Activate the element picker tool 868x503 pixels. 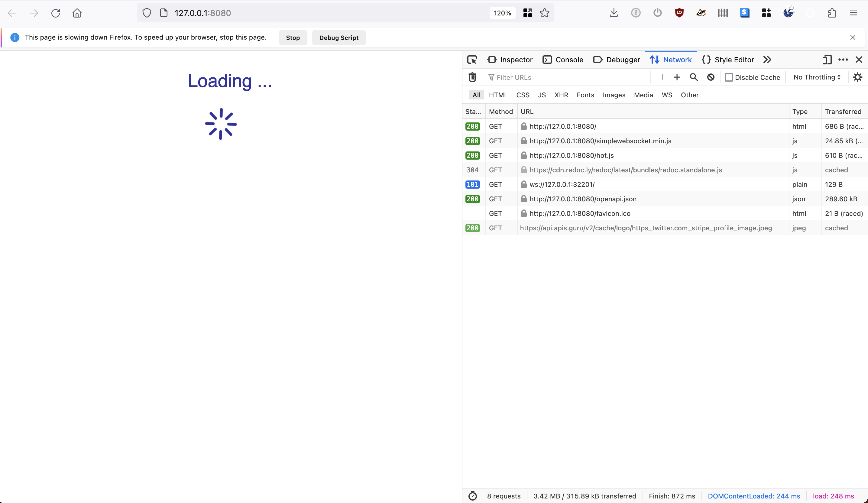(472, 59)
